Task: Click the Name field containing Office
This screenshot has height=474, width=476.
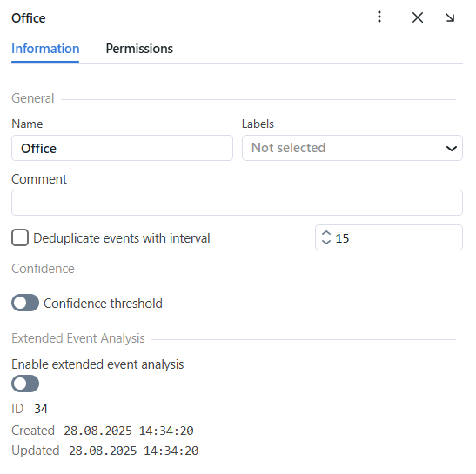Action: click(122, 148)
